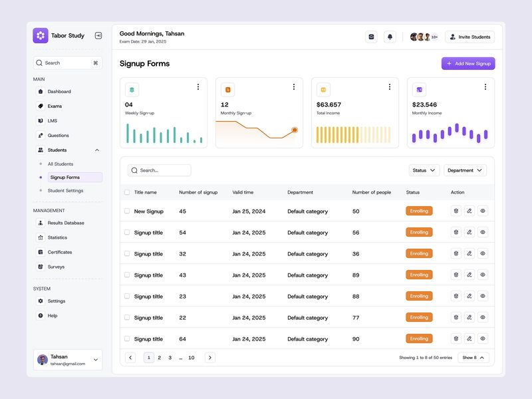Collapse the Students menu chevron
This screenshot has width=532, height=399.
point(97,150)
